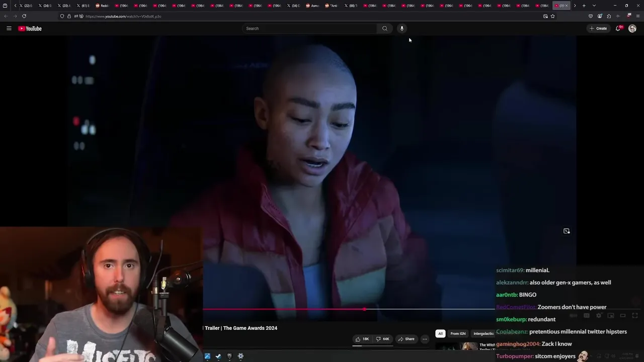
Task: Toggle subtitles closed captions button
Action: (587, 316)
